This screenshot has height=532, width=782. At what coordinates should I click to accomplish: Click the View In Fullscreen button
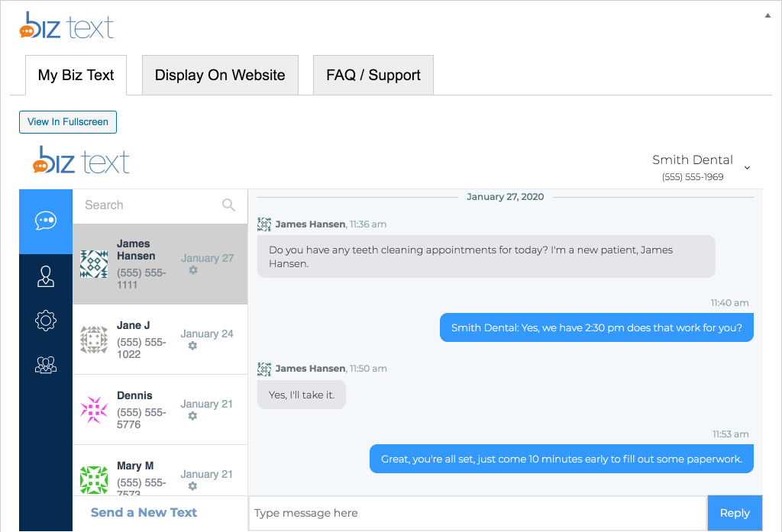coord(68,122)
